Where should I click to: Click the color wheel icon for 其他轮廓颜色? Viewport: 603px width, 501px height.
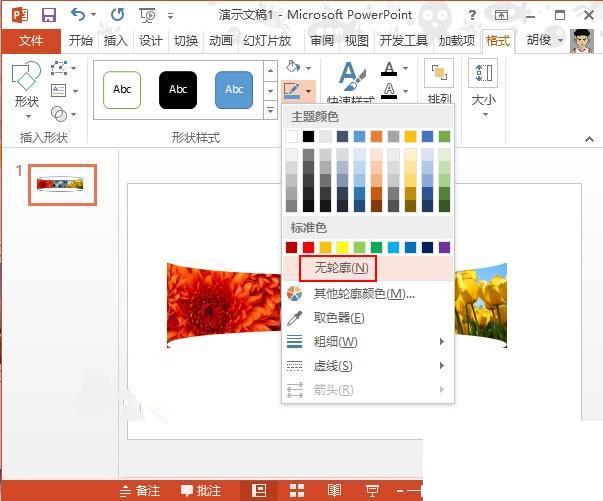tap(295, 294)
